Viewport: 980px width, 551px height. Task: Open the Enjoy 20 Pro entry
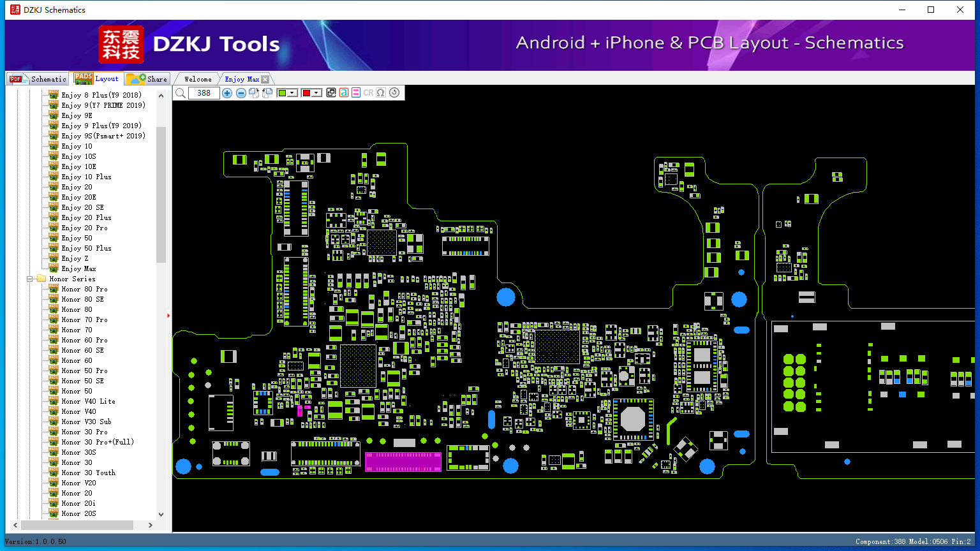coord(84,228)
